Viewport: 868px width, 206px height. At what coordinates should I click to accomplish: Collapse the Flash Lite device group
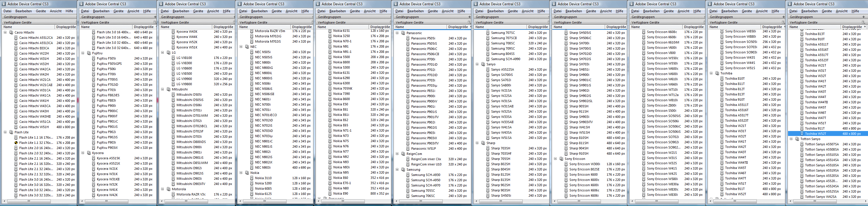5,132
